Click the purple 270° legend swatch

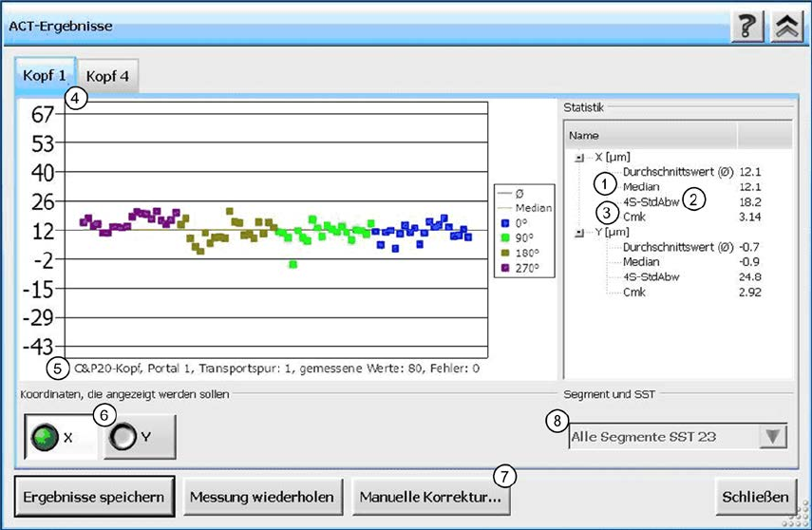505,269
